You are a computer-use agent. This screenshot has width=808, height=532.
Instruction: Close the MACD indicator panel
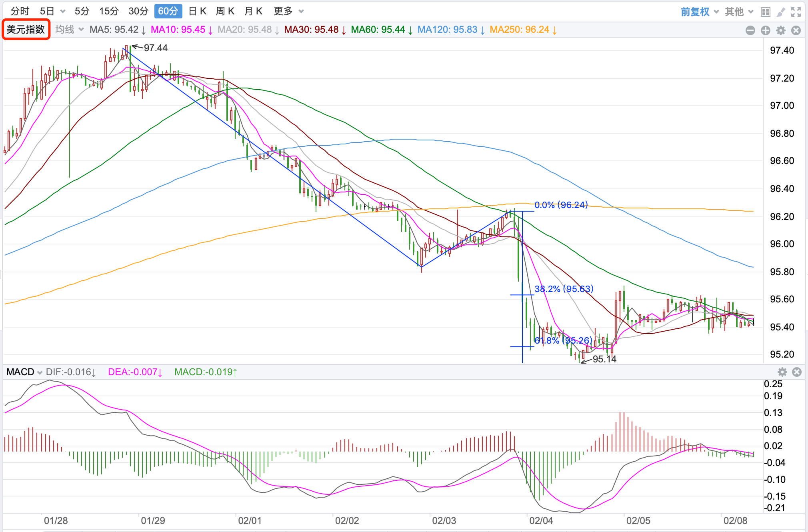[797, 372]
